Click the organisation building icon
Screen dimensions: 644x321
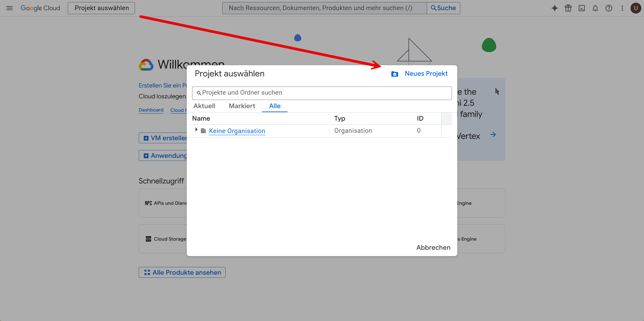[x=203, y=131]
